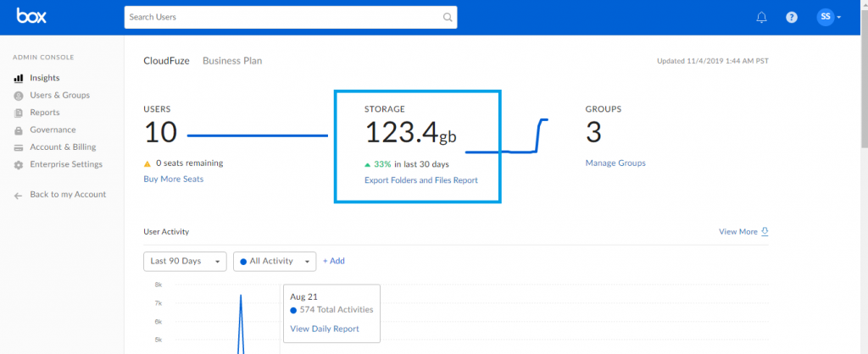Click the Enterprise Settings gear icon

[19, 165]
